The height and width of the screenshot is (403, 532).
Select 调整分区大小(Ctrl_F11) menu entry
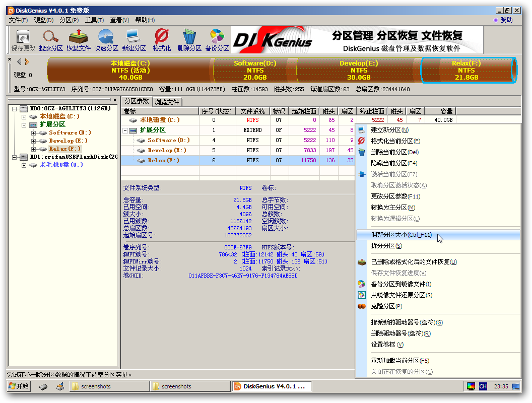tap(438, 235)
